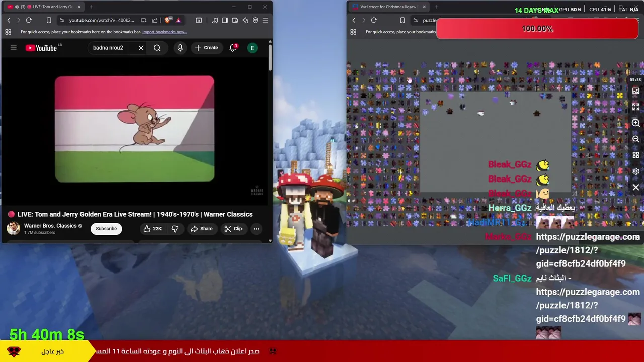Open YouTube notifications bell
Screen dimensions: 644x362
click(233, 48)
